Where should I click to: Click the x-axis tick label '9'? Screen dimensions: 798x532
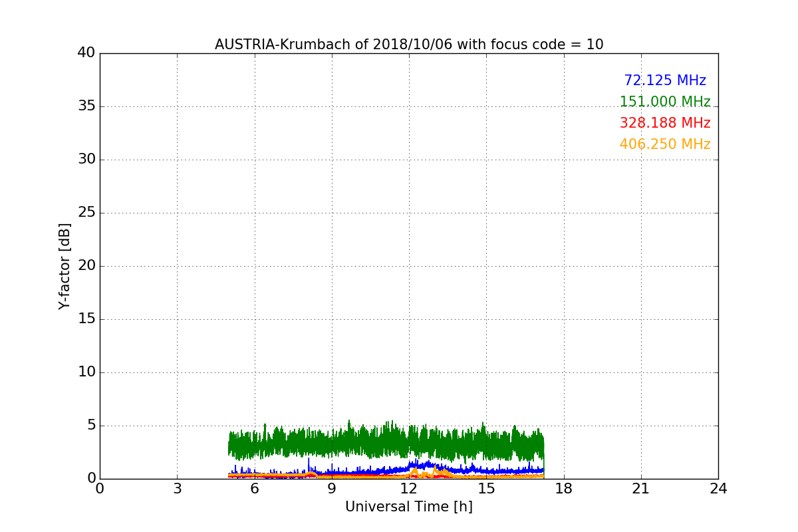(x=332, y=489)
